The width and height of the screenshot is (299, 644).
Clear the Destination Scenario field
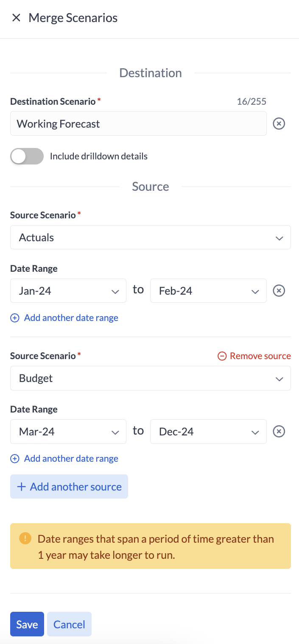279,124
